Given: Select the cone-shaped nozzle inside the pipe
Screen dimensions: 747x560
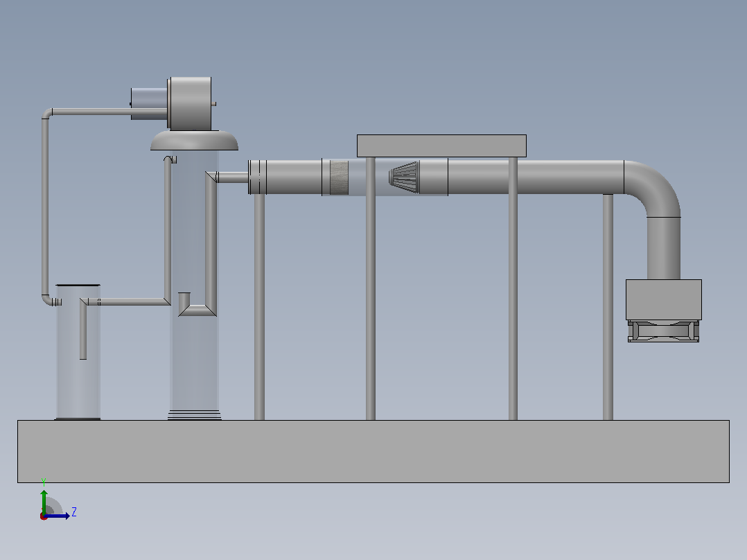Looking at the screenshot, I should pos(404,177).
